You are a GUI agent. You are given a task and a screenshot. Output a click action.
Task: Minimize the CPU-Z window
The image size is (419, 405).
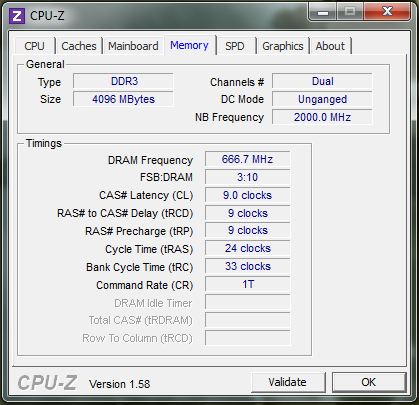323,12
